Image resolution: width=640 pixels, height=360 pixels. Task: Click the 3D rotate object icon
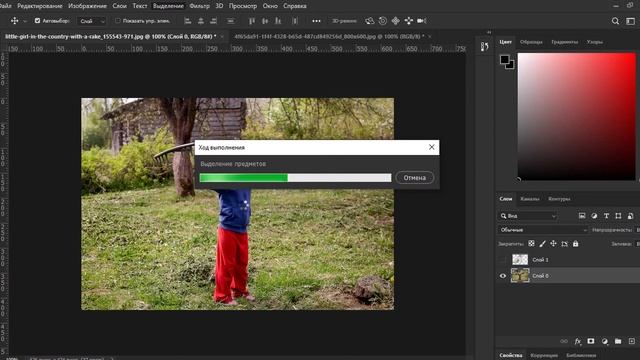(369, 21)
